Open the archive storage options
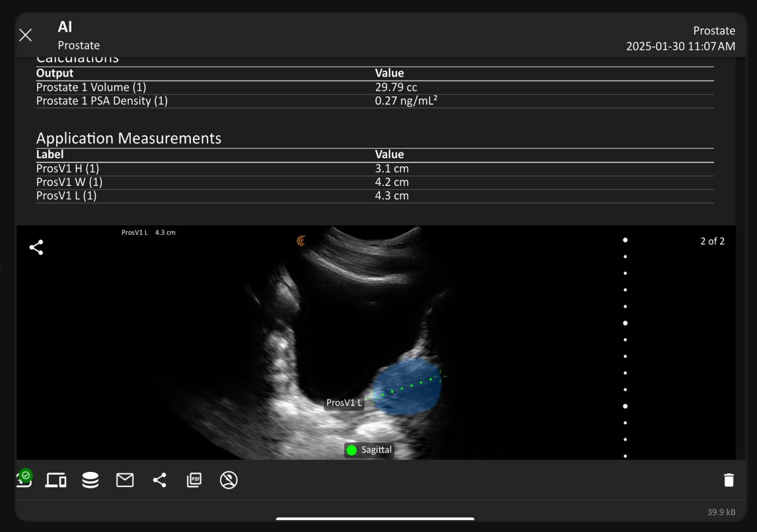The width and height of the screenshot is (757, 532). (90, 480)
